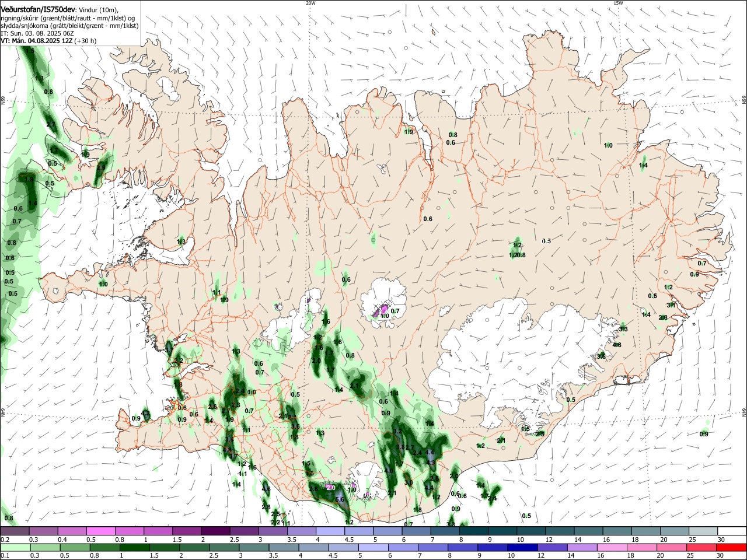This screenshot has height=560, width=747.
Task: Select the dark teal swatch labeled 9, upper scale
Action: 502,531
